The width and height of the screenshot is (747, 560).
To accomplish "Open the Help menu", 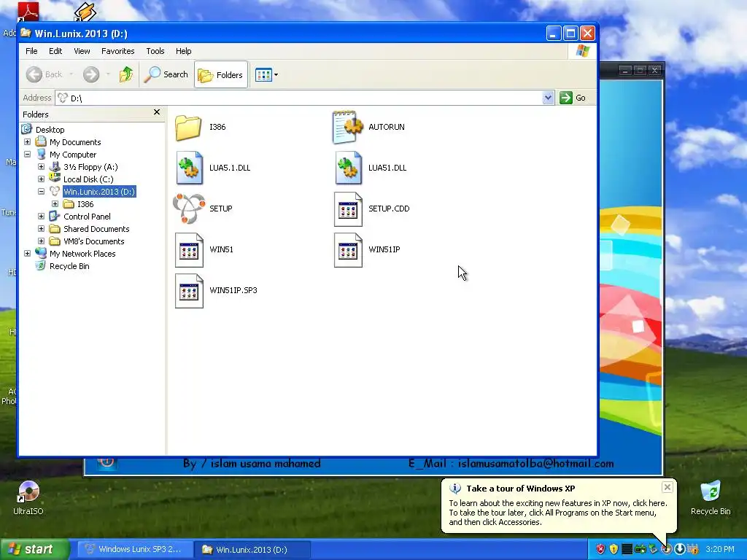I will [183, 51].
